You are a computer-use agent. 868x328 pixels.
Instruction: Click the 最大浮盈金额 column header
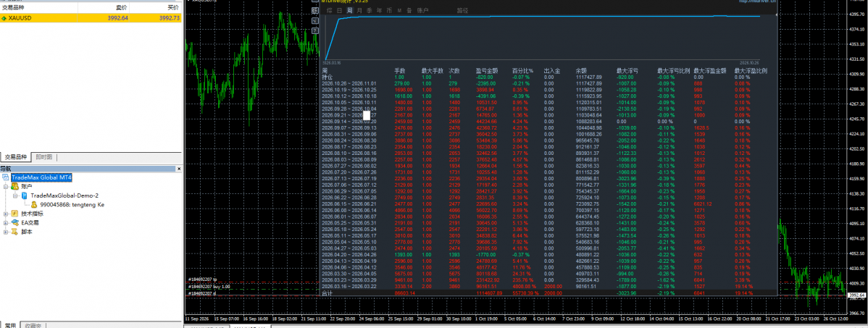[x=710, y=71]
